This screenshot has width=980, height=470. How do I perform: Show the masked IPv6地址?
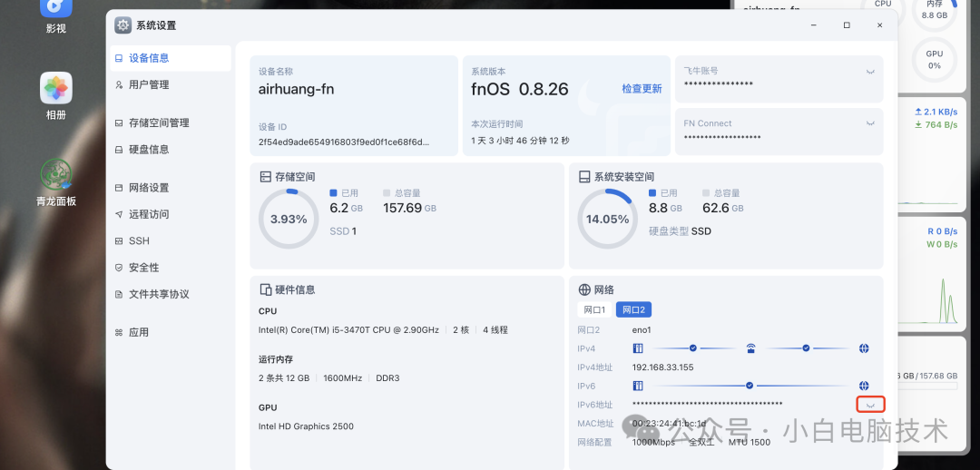tap(870, 405)
